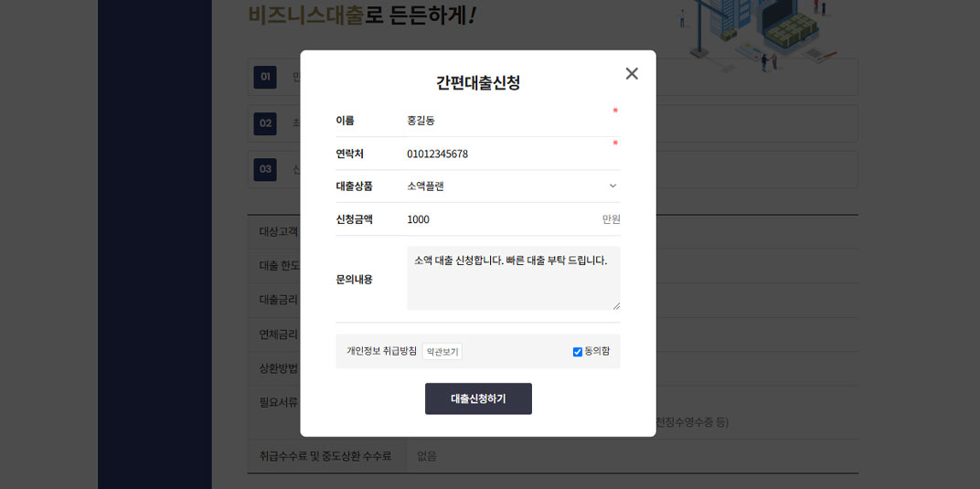Open 약관보기 for 개인정보 취급방침
980x489 pixels.
[x=442, y=352]
